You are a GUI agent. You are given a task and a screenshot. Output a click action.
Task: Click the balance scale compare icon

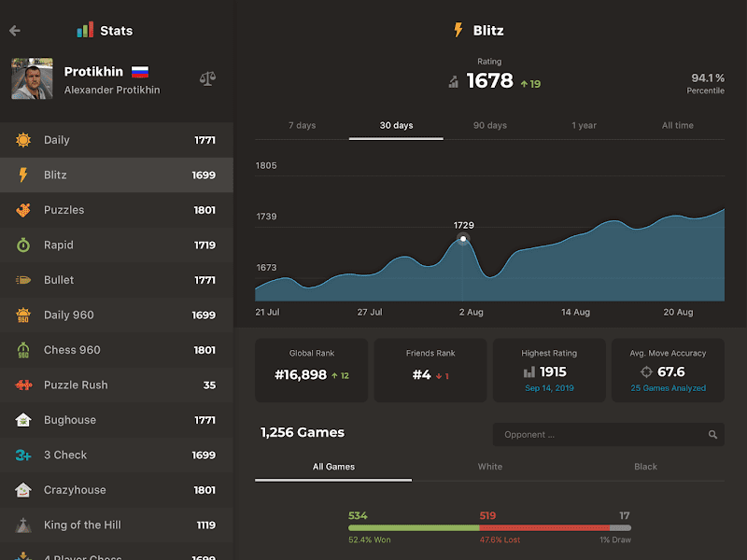pos(207,79)
